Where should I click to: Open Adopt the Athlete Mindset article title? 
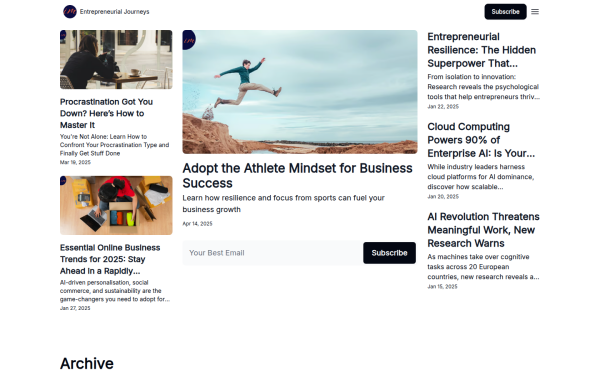pos(297,176)
